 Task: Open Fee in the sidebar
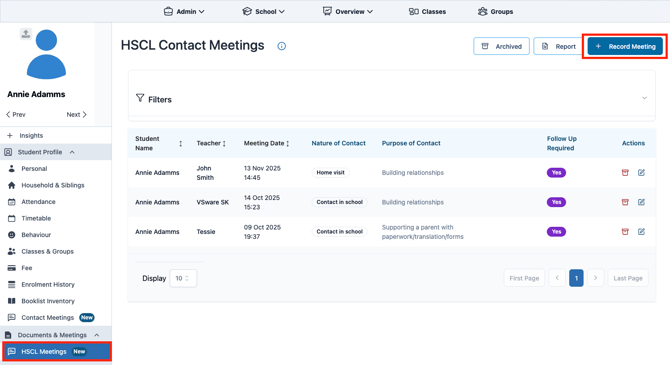click(26, 268)
